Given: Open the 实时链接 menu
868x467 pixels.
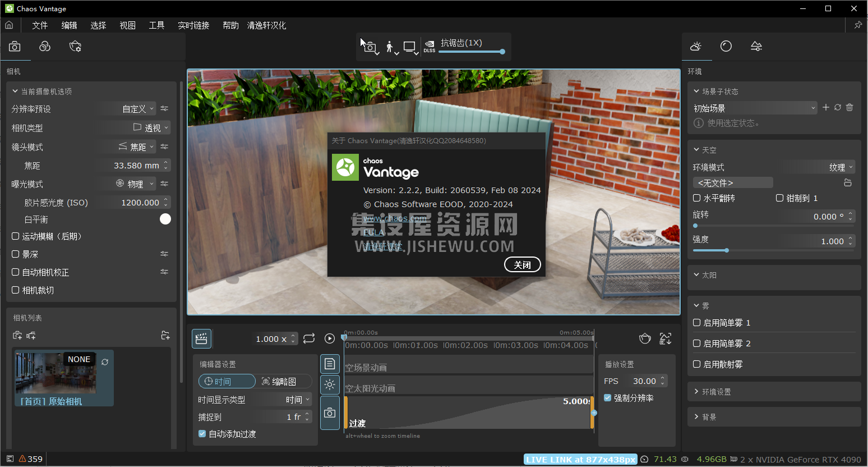Looking at the screenshot, I should tap(193, 25).
